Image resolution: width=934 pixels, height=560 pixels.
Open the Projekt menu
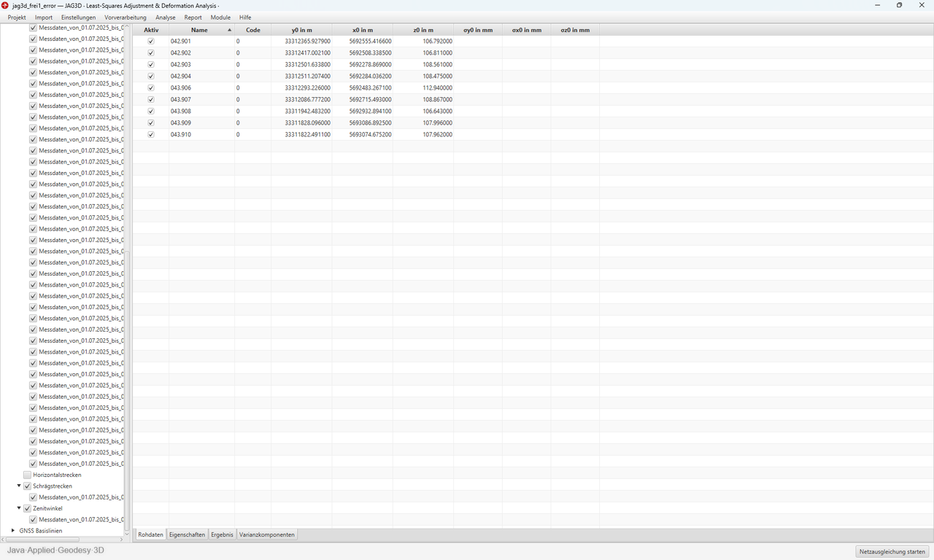[17, 17]
